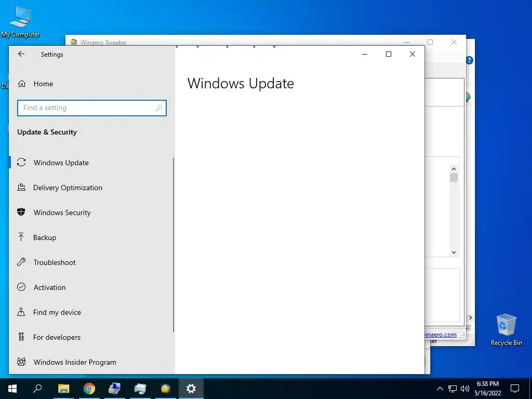Click the blue help icon in Winaero Tweaker
Viewport: 532px width, 399px height.
[469, 60]
